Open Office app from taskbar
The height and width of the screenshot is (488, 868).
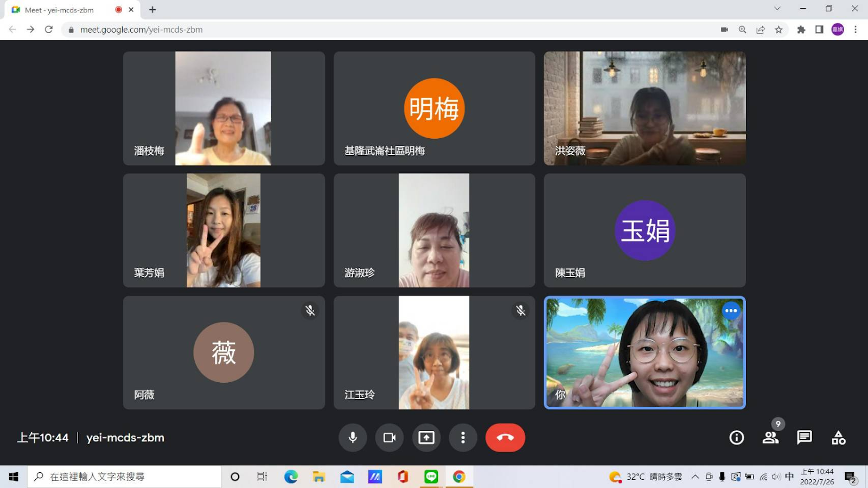(x=403, y=477)
